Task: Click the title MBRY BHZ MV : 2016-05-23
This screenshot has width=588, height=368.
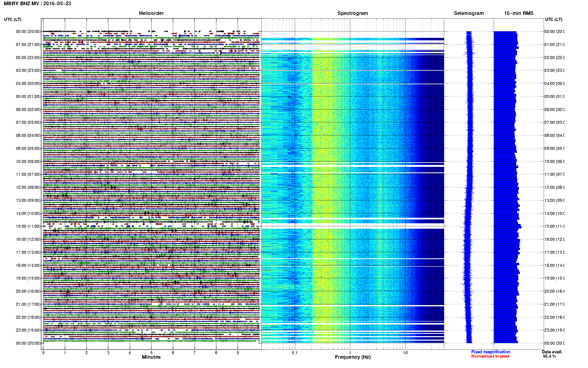Action: pyautogui.click(x=37, y=3)
